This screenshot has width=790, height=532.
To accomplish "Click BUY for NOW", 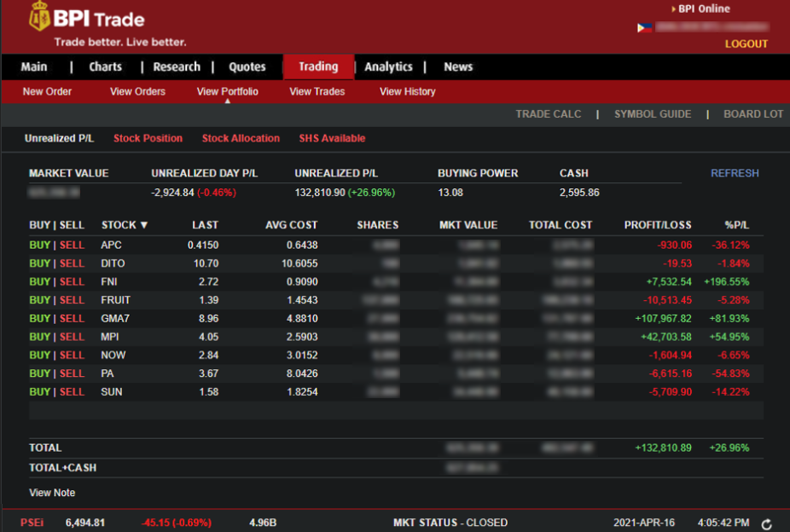I will (x=40, y=356).
